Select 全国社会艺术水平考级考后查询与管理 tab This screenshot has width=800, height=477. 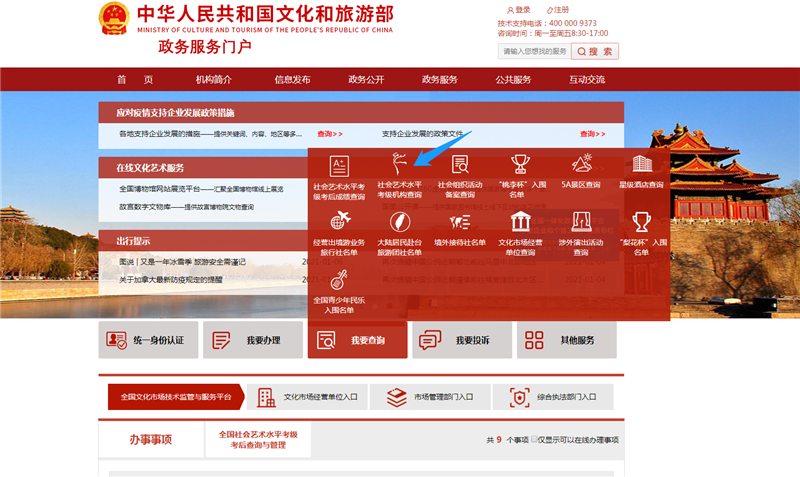pyautogui.click(x=258, y=439)
